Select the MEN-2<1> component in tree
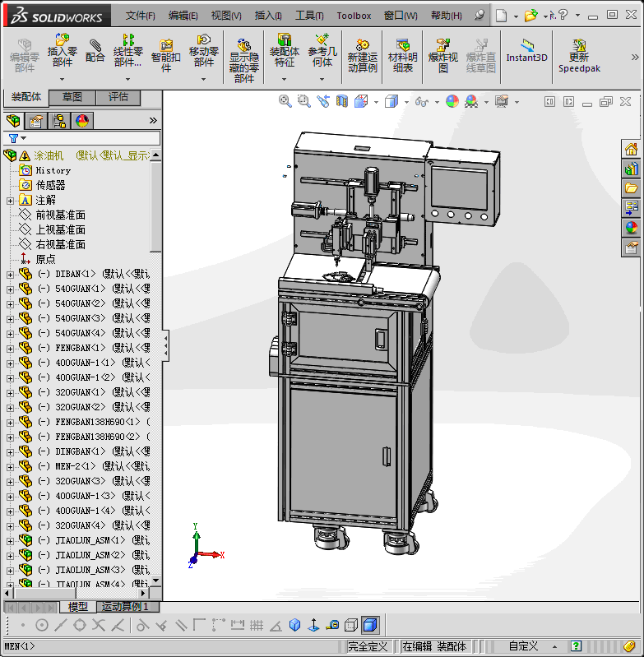This screenshot has width=644, height=657. (x=74, y=466)
